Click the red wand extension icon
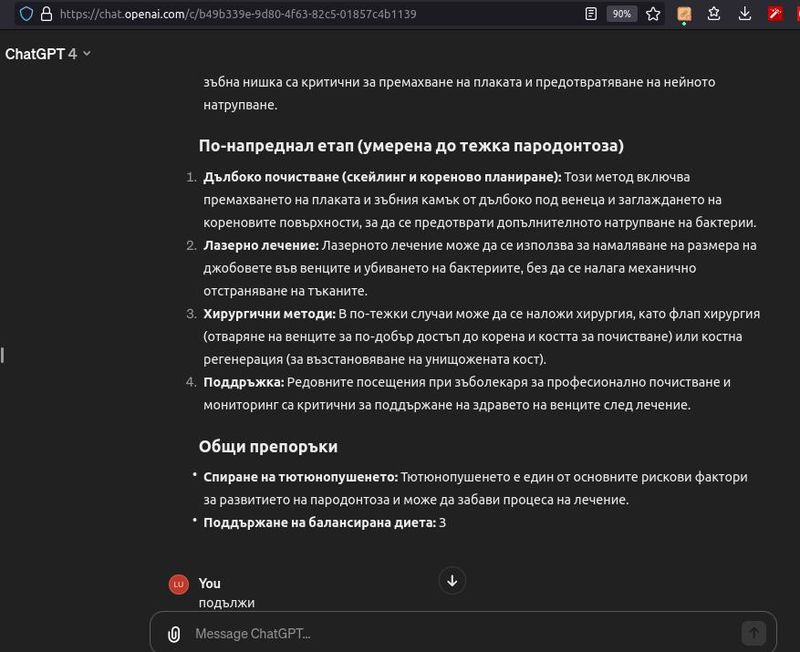 pos(775,14)
